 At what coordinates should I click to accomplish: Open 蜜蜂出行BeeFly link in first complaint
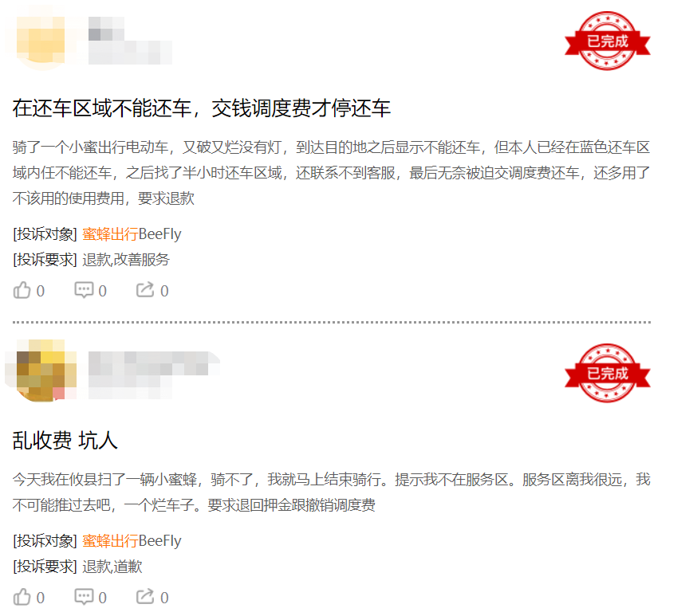coord(132,234)
